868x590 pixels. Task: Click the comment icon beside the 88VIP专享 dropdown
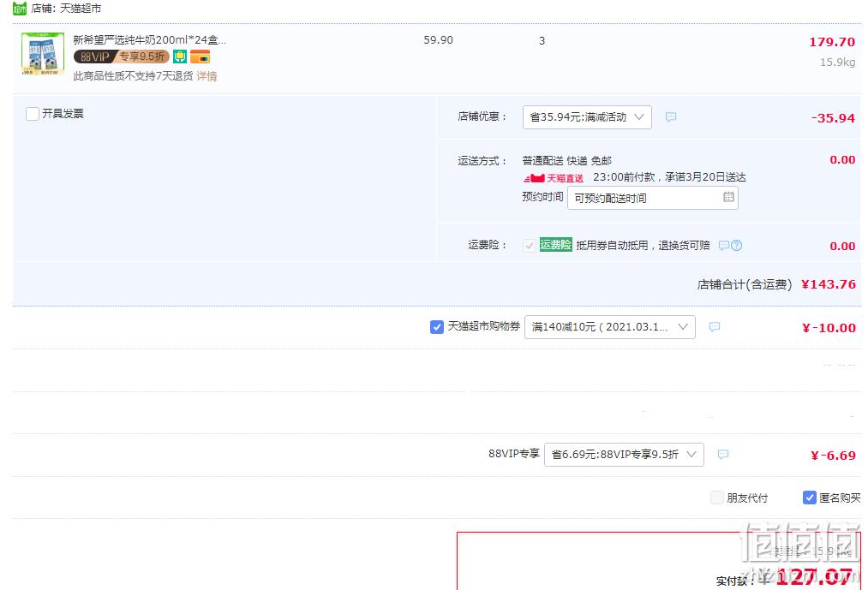[723, 455]
